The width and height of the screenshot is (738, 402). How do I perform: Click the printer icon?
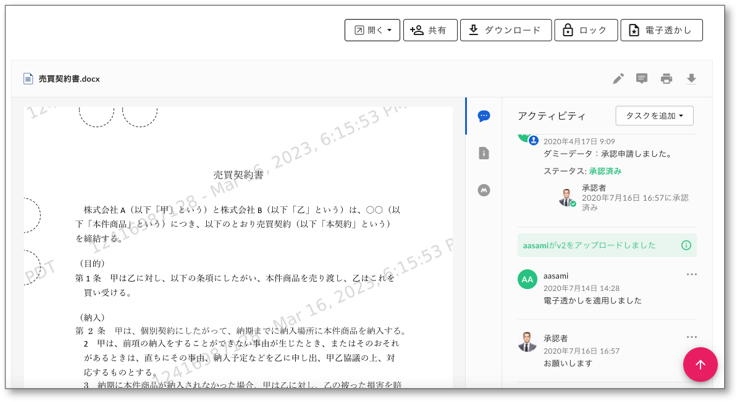(x=666, y=79)
